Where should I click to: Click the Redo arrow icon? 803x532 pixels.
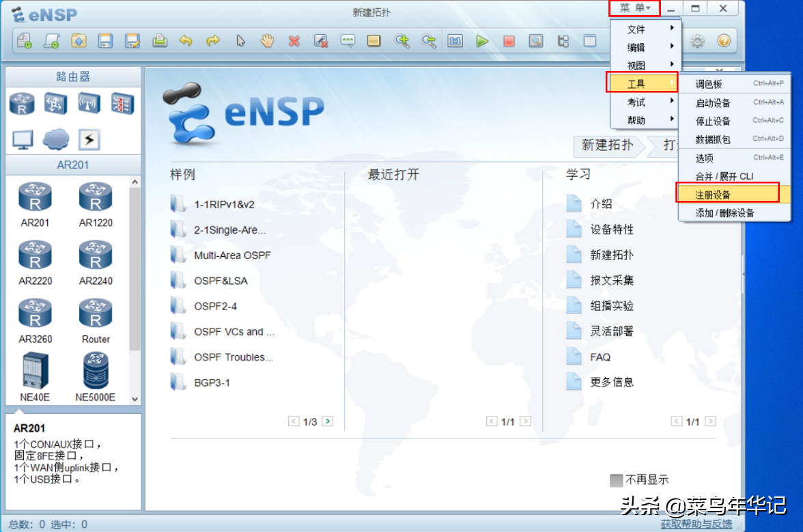(212, 40)
